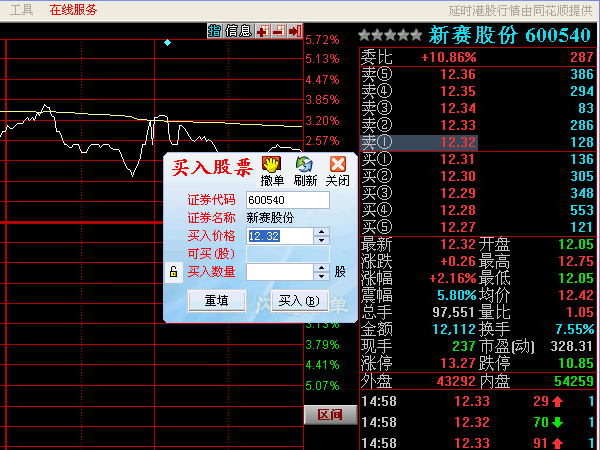Click the minus-window remove icon
The height and width of the screenshot is (450, 600).
279,31
